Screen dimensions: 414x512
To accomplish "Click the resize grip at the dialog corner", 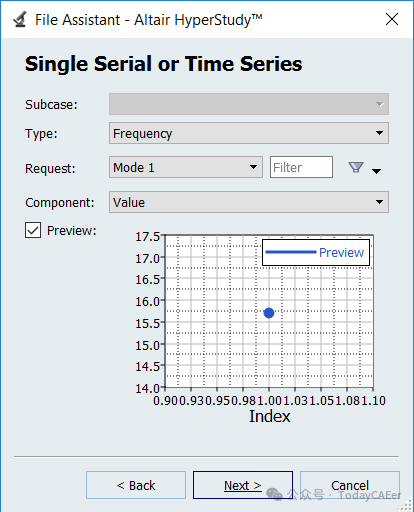I will 406,505.
